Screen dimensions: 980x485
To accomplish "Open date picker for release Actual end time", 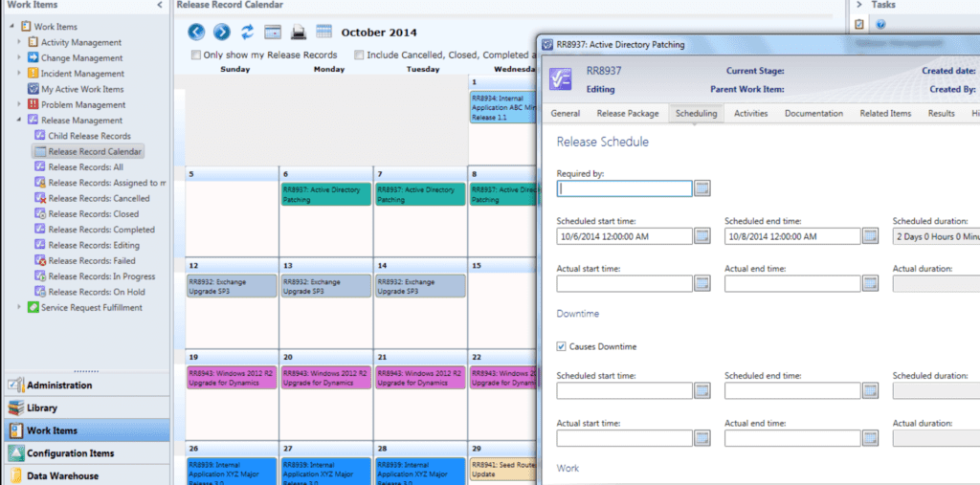I will point(871,283).
